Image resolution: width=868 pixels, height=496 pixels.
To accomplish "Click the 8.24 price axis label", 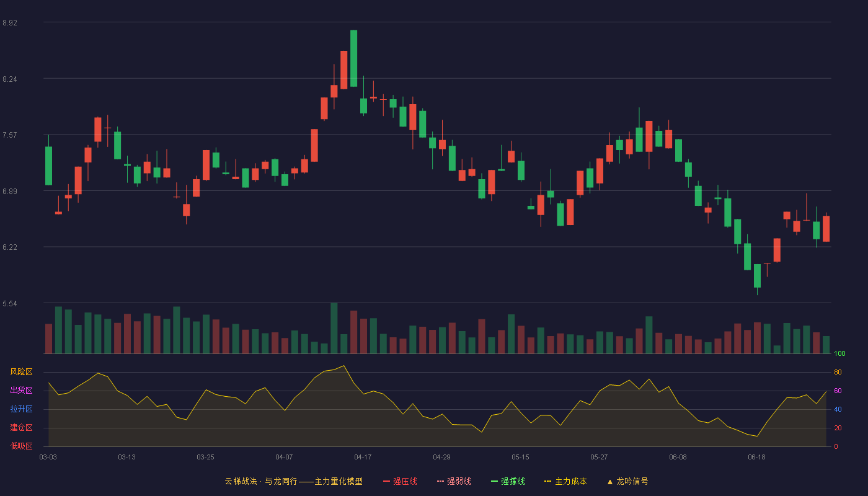I will (x=10, y=79).
